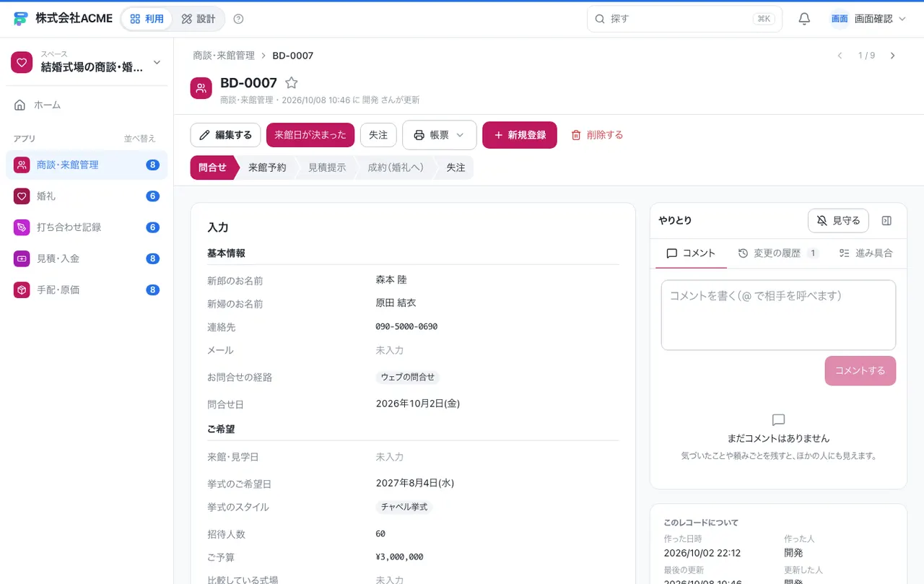Click the 失注 action button
Screen dimensions: 924x584
pyautogui.click(x=378, y=135)
